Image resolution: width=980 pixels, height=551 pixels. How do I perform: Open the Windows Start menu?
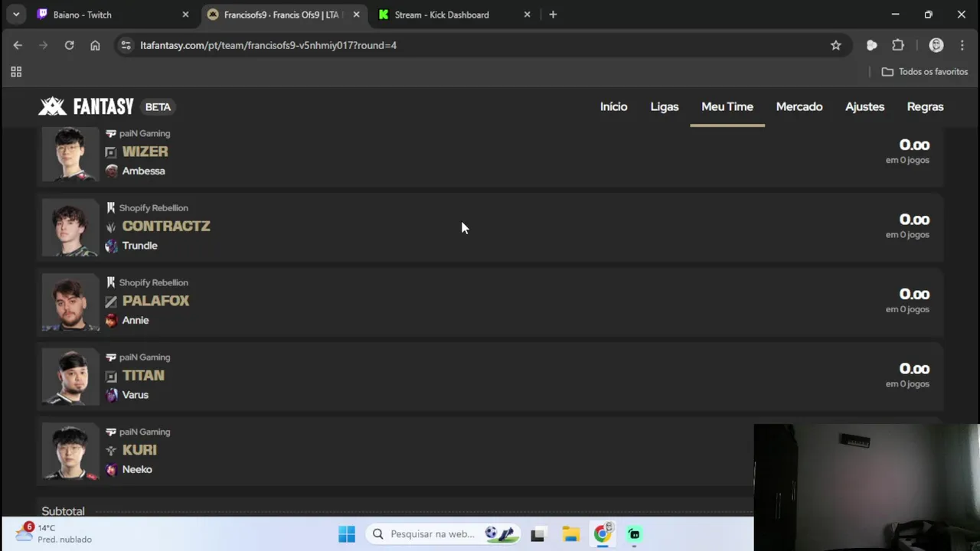click(x=347, y=534)
